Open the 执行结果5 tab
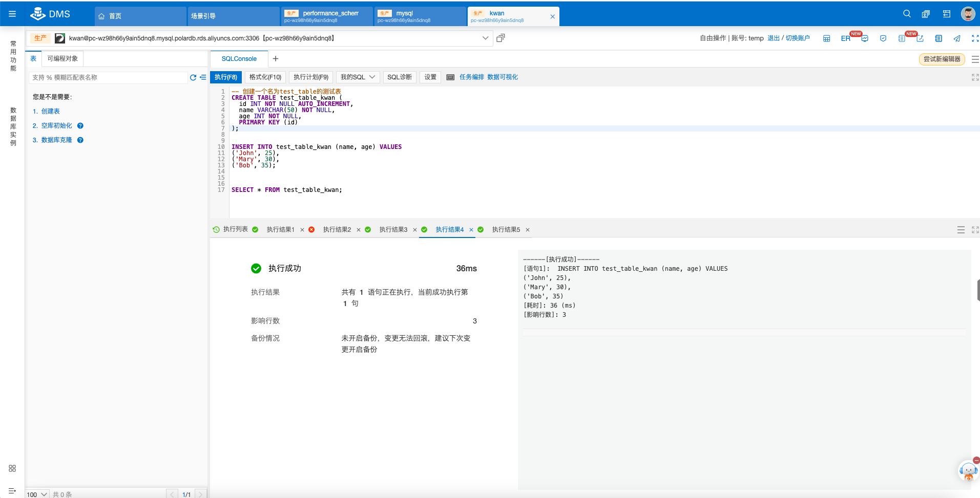The height and width of the screenshot is (498, 980). tap(506, 230)
